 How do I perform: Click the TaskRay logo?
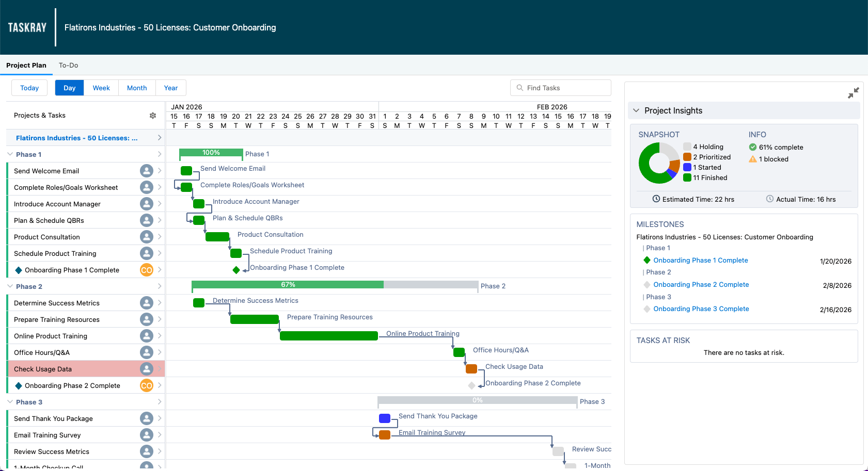pos(27,27)
